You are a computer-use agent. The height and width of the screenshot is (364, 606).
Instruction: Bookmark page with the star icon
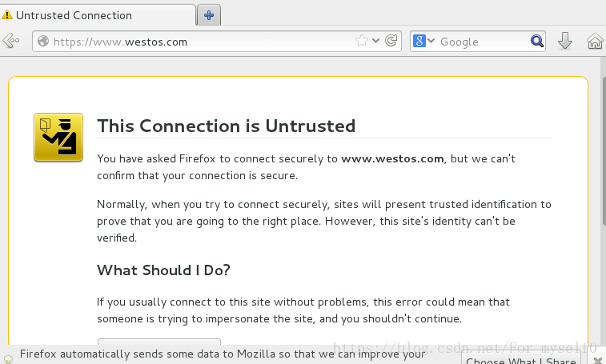pyautogui.click(x=362, y=41)
